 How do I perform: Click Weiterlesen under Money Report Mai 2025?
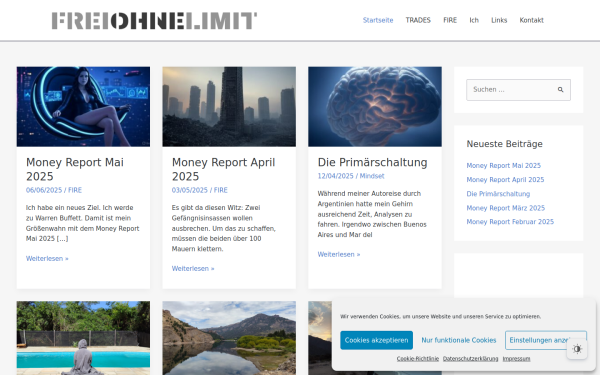point(47,259)
